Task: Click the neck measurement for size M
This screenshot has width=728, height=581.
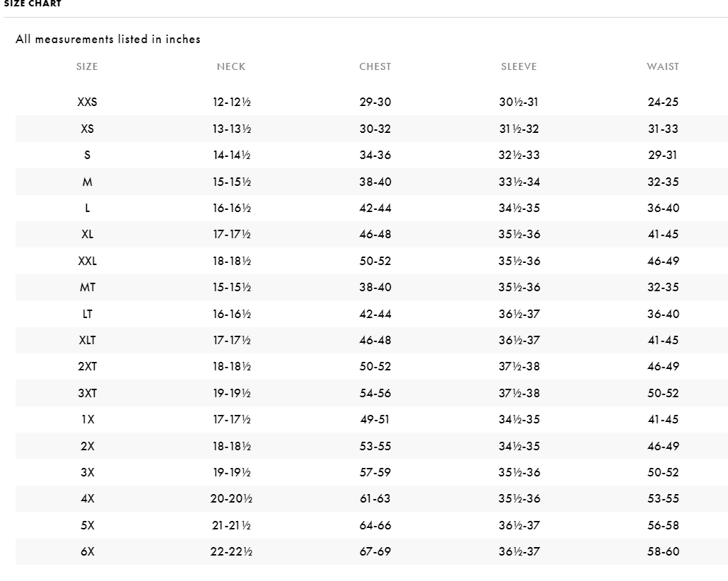Action: tap(231, 182)
